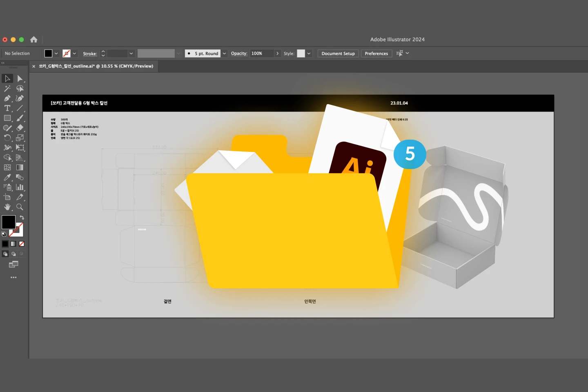
Task: Click the Style swatch box
Action: click(301, 53)
